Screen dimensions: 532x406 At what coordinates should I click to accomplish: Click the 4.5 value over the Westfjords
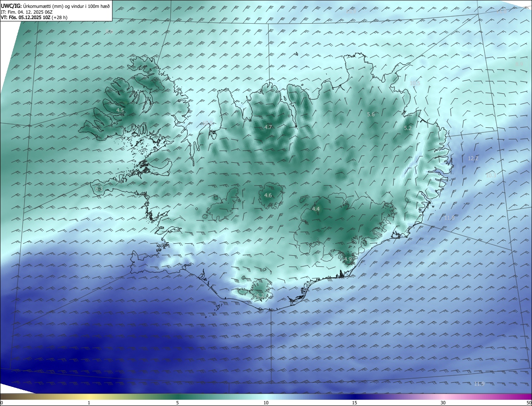click(x=120, y=110)
